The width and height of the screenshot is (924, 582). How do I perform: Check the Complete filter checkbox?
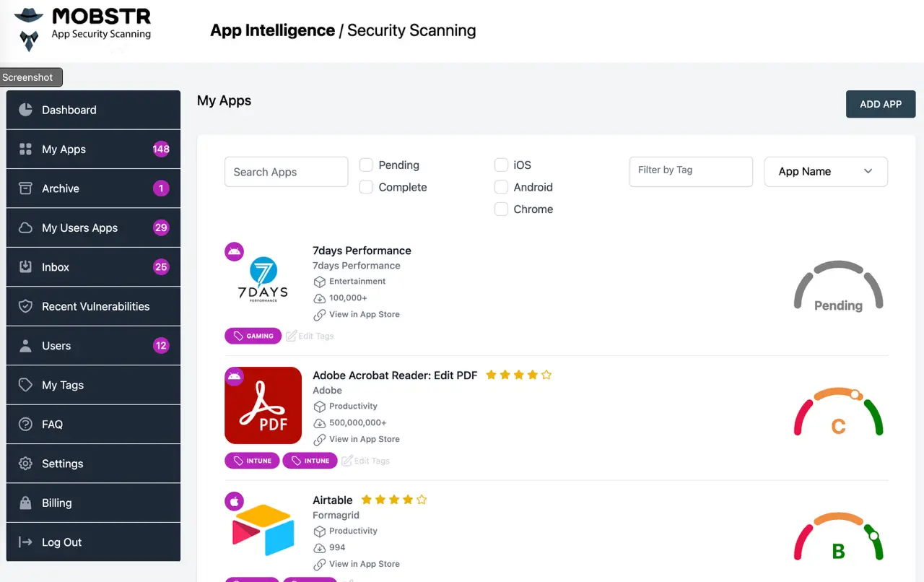(x=366, y=187)
